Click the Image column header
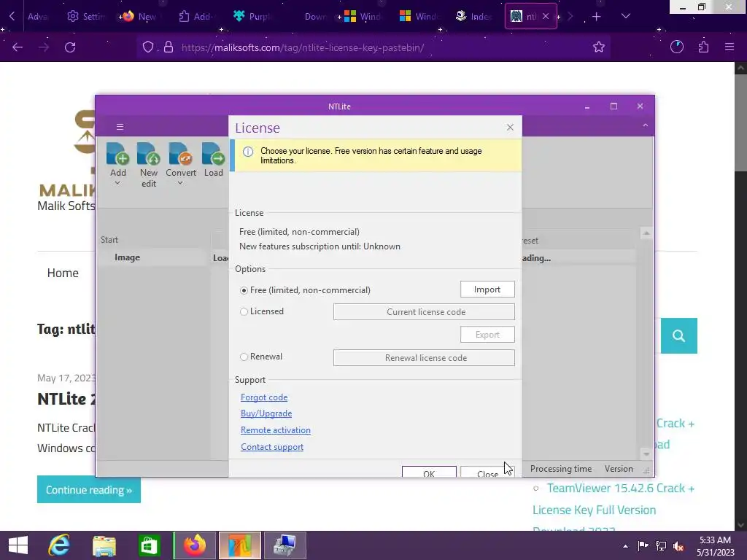 [127, 257]
